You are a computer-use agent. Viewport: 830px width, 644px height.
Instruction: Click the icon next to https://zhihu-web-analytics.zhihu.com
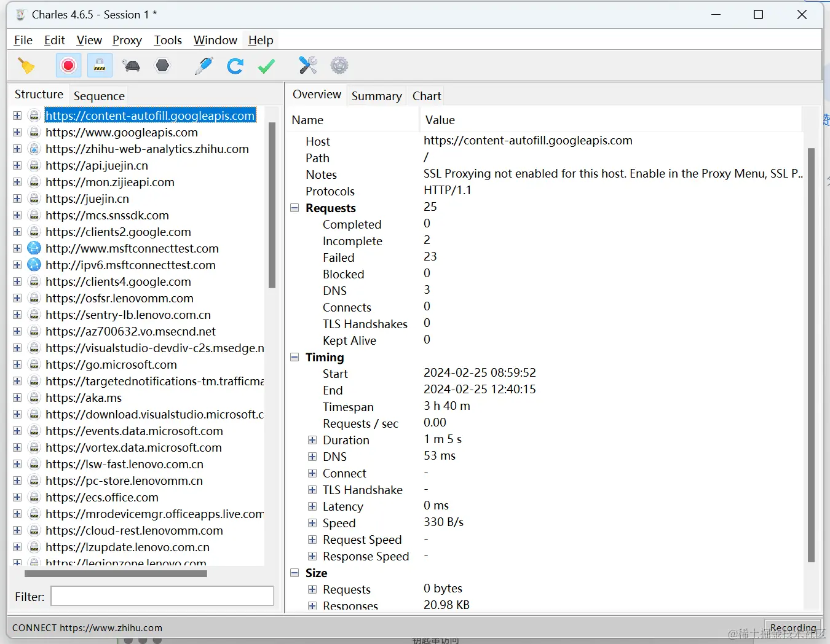[34, 149]
